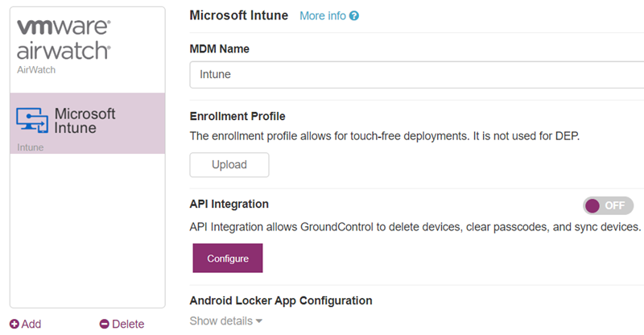The image size is (644, 335).
Task: Click the minus icon beside Delete
Action: click(x=105, y=324)
